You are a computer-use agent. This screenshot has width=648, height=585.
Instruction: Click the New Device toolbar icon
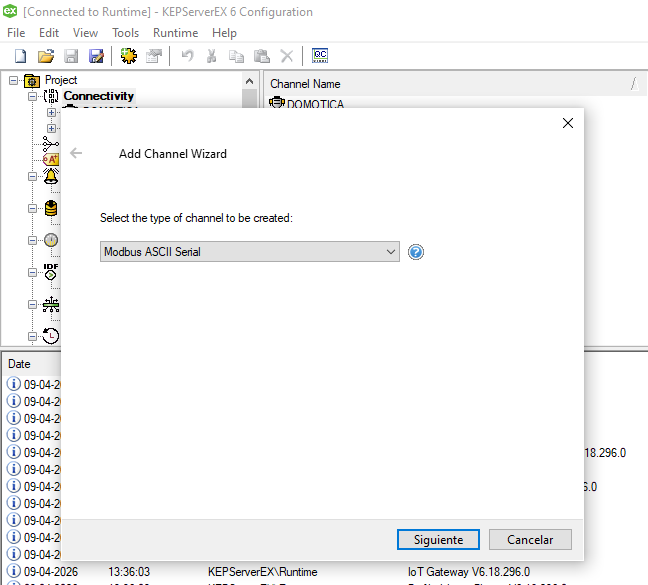pyautogui.click(x=154, y=56)
